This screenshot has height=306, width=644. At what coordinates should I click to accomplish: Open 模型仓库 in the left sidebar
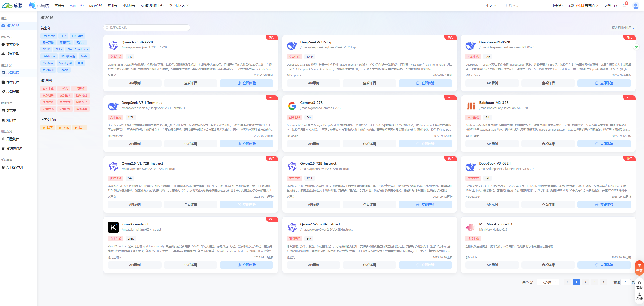13,82
